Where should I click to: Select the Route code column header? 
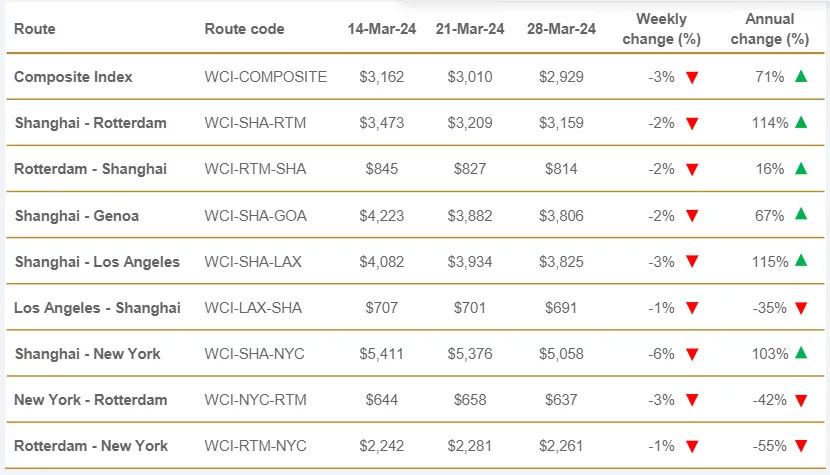tap(244, 29)
